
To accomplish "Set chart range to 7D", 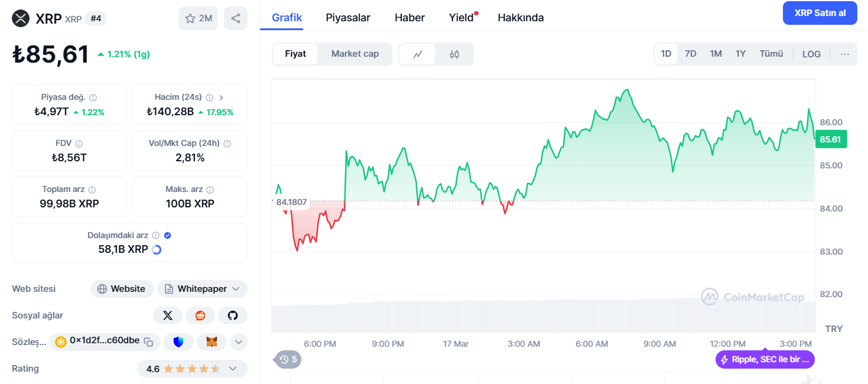I will [x=691, y=54].
